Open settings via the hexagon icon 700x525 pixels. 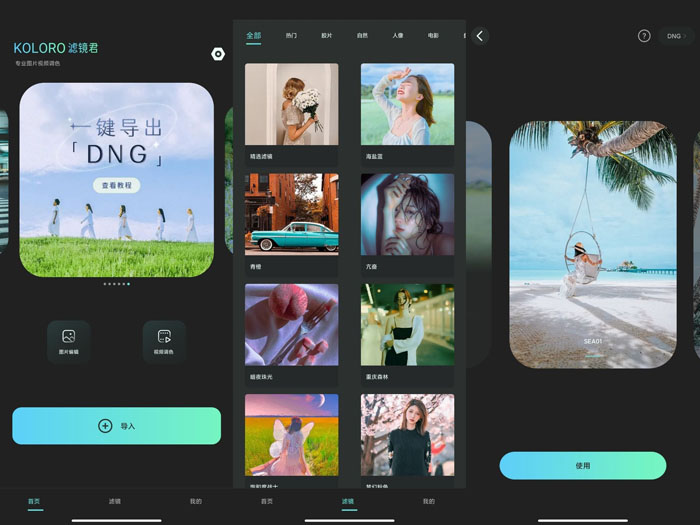(x=218, y=54)
